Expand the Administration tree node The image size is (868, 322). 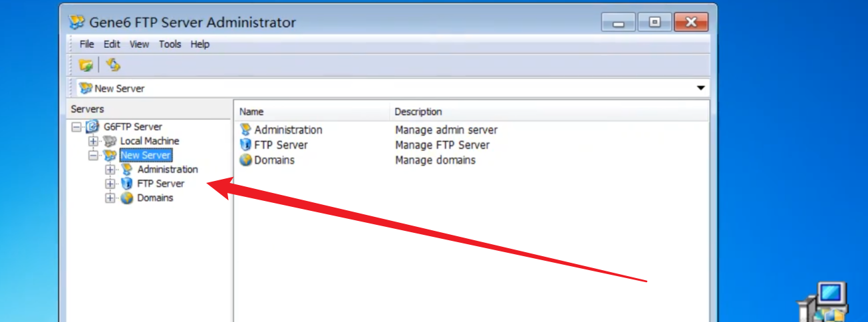(110, 170)
